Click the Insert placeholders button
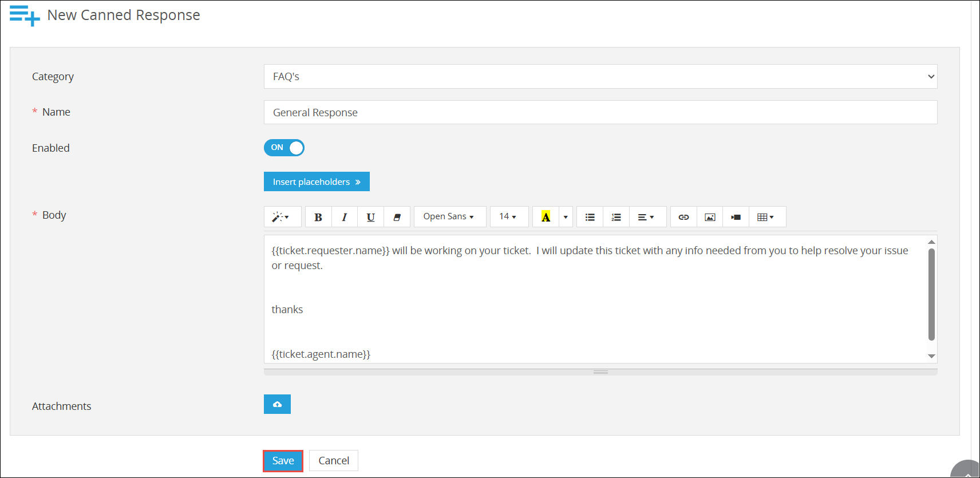The width and height of the screenshot is (980, 478). [317, 181]
